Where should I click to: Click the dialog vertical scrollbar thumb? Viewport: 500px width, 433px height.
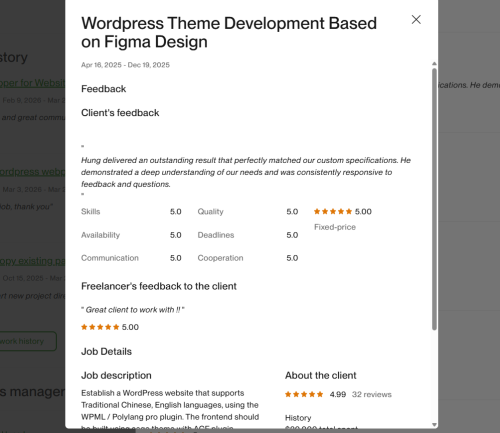pyautogui.click(x=434, y=199)
